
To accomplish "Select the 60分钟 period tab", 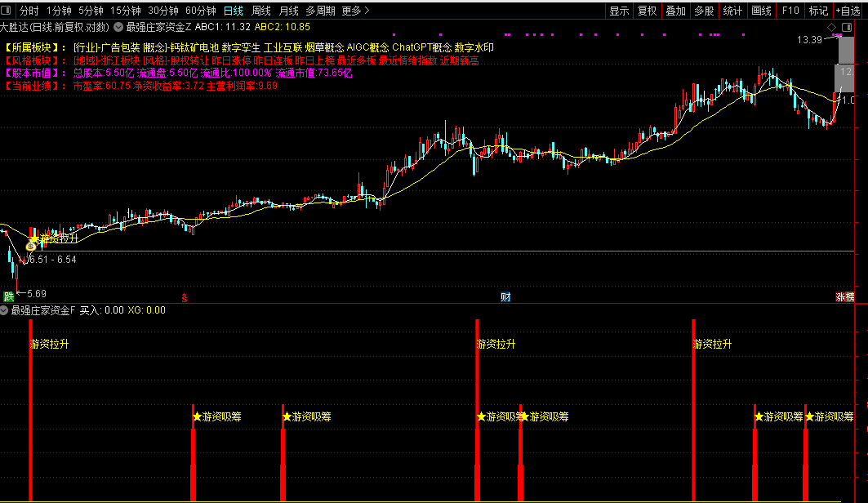I will (x=200, y=11).
